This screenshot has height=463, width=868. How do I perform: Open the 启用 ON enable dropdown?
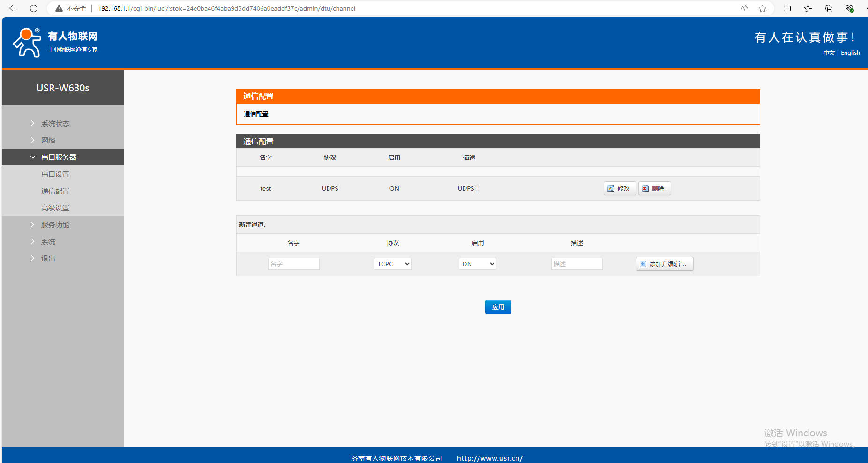click(x=477, y=264)
